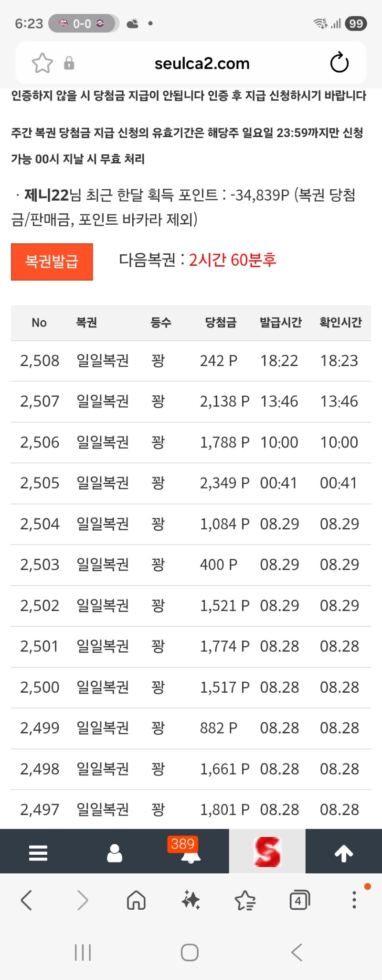Select lottery row number 2,508
382x980 pixels.
(191, 361)
